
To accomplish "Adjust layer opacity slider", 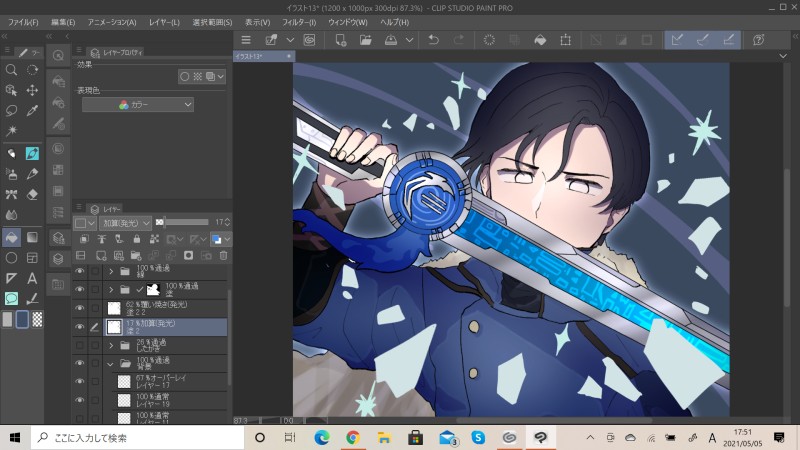I will [x=183, y=222].
